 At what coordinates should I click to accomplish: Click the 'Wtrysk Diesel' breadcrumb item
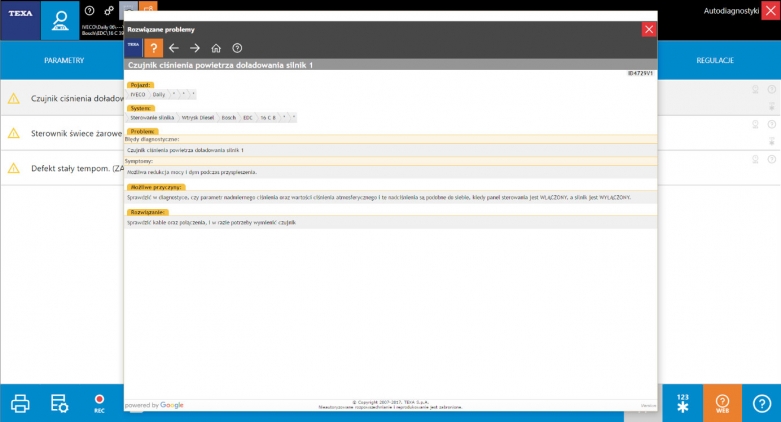[x=198, y=117]
